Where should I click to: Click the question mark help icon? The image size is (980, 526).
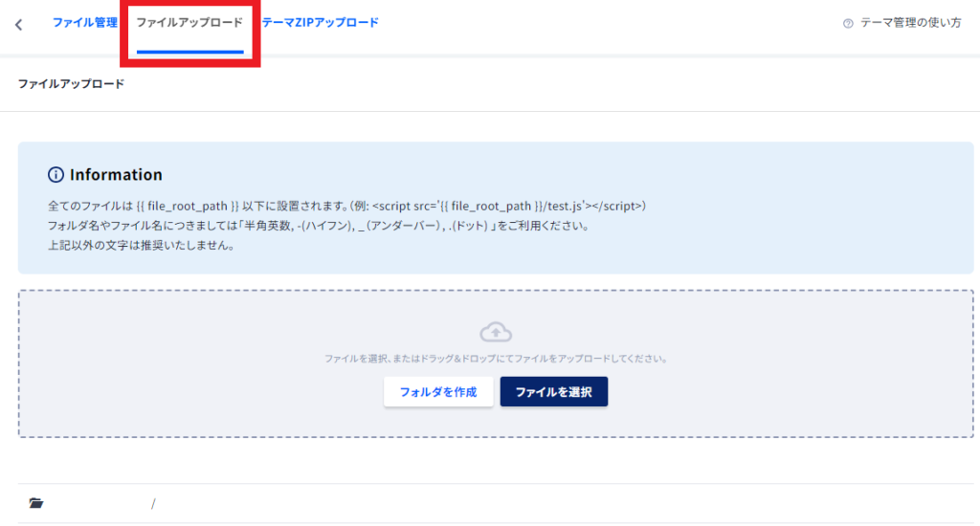pyautogui.click(x=848, y=24)
